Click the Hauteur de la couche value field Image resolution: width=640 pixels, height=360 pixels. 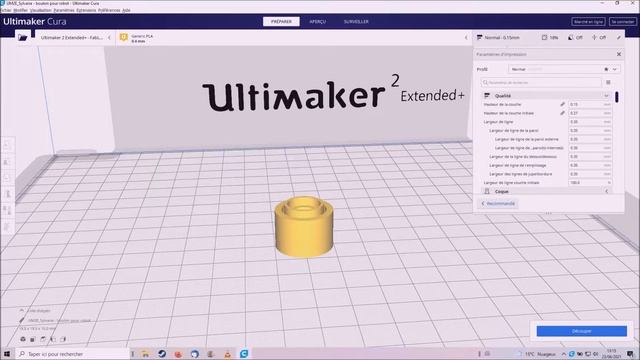click(x=590, y=104)
